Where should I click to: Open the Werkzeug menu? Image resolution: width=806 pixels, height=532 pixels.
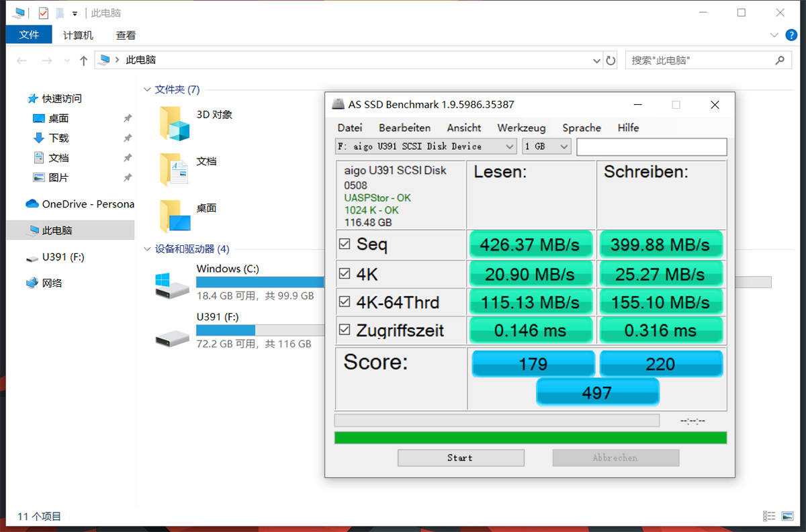click(x=521, y=128)
